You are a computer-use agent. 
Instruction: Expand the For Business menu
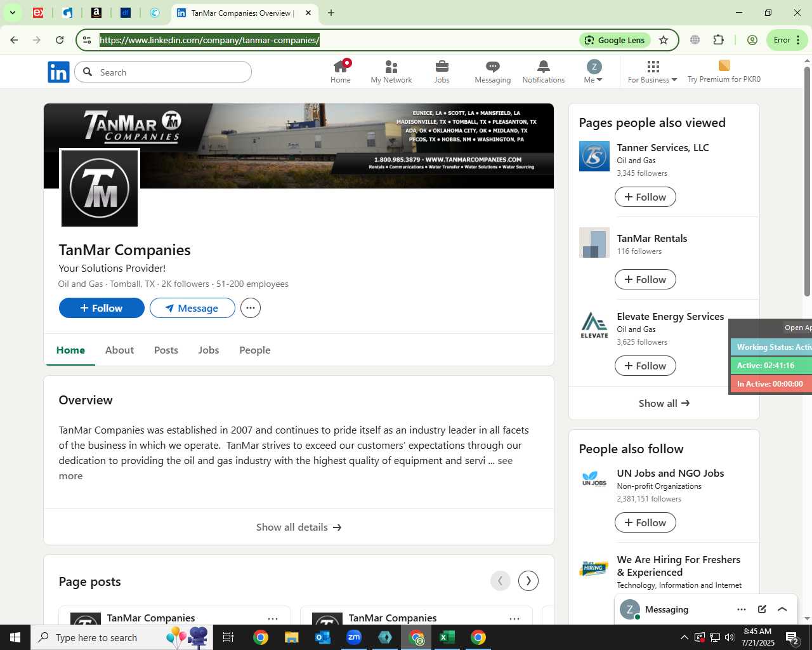coord(652,72)
